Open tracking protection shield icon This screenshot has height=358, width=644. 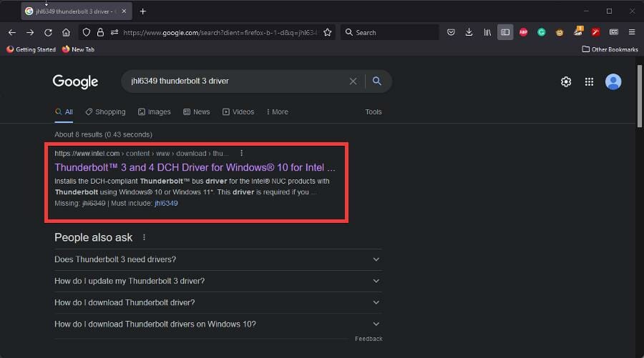tap(87, 32)
